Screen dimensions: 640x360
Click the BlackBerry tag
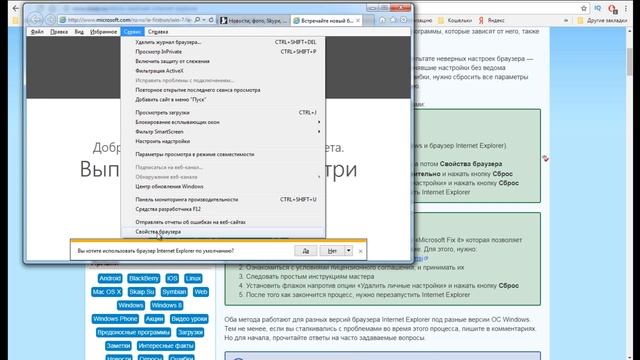click(x=144, y=278)
